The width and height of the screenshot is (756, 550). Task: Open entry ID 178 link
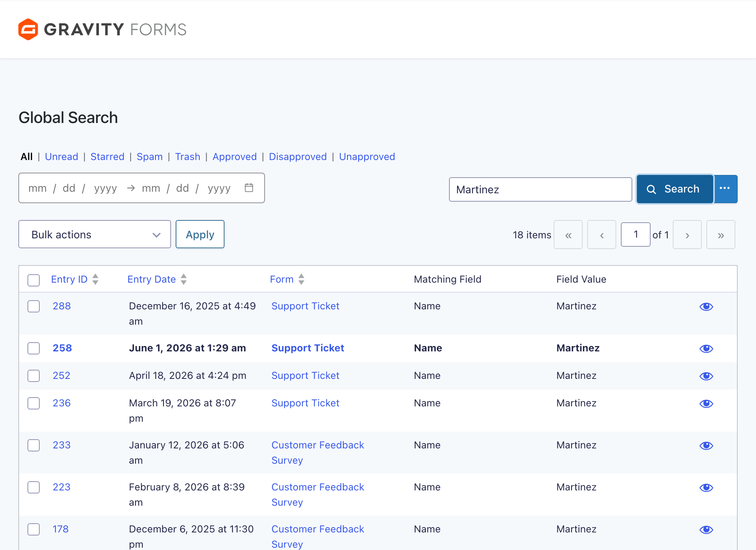[x=61, y=529]
